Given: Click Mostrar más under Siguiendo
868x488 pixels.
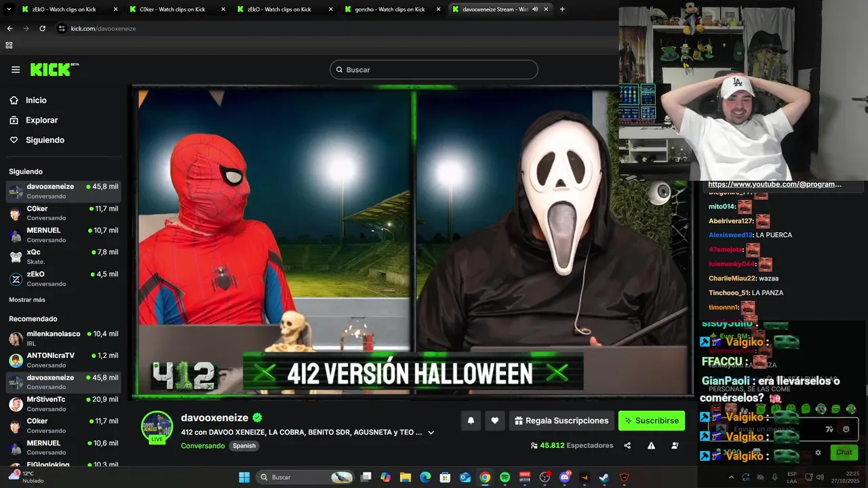Looking at the screenshot, I should (x=27, y=300).
